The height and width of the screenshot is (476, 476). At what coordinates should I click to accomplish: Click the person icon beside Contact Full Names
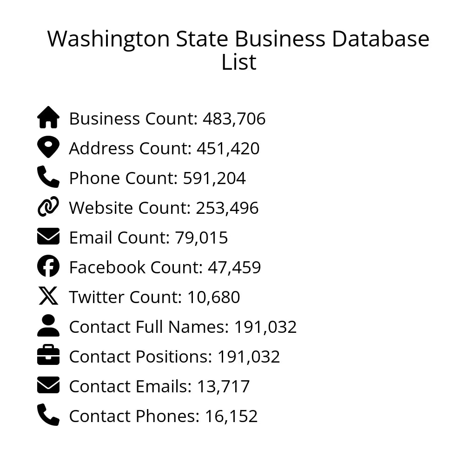[48, 326]
